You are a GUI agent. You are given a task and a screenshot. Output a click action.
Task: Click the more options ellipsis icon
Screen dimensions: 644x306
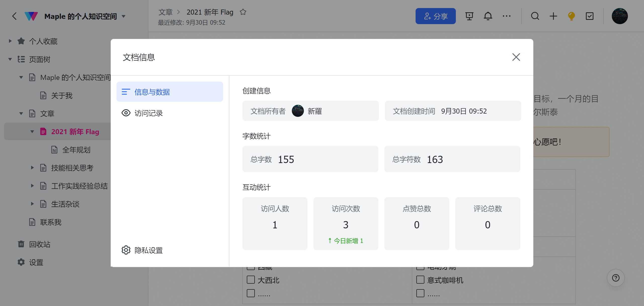(x=507, y=16)
